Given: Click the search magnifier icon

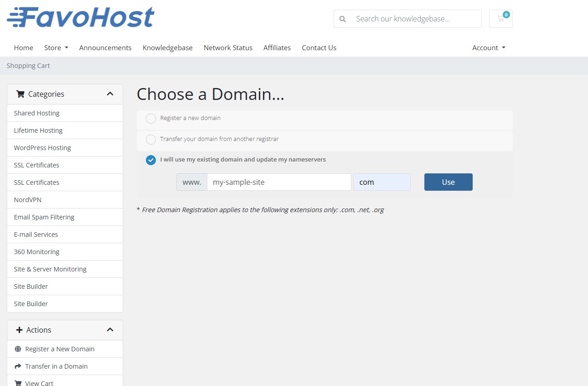Looking at the screenshot, I should (342, 19).
